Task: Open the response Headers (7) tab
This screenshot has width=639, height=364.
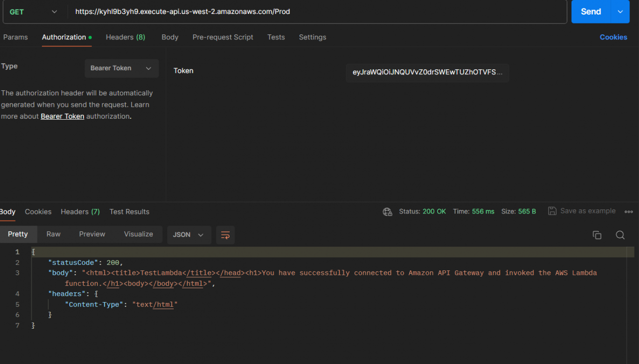Action: 80,212
